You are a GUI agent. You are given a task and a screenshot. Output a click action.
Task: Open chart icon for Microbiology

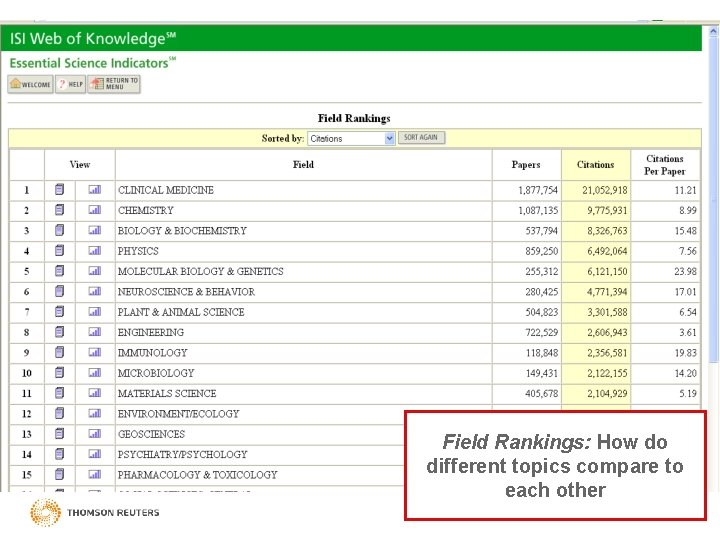click(95, 372)
